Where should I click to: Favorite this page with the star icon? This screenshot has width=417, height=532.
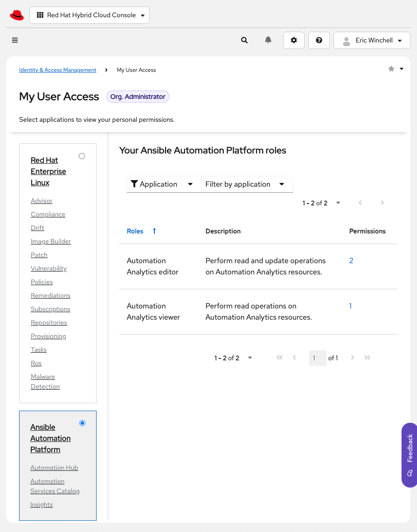coord(391,69)
